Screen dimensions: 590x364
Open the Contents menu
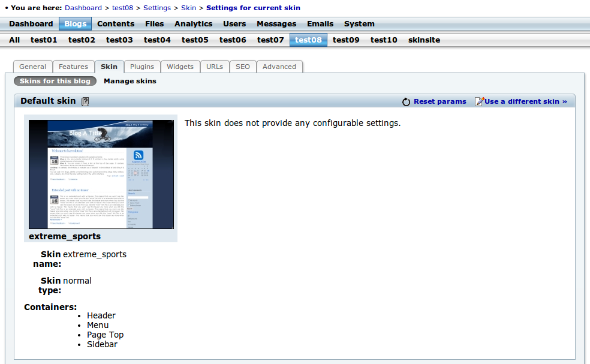coord(116,24)
